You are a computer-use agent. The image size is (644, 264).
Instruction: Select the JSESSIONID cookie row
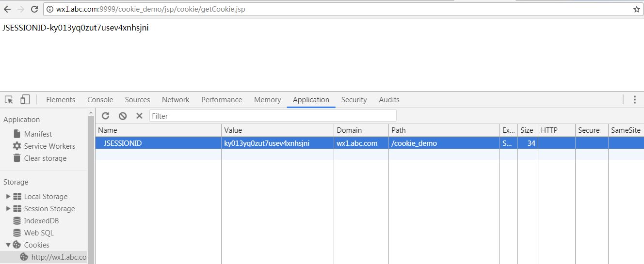(370, 143)
